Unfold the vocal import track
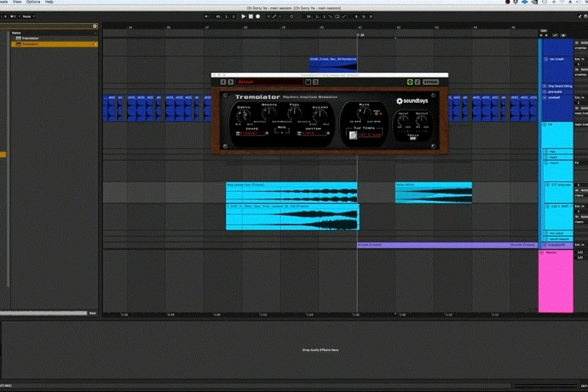Screen dimensions: 588x392 click(x=546, y=239)
